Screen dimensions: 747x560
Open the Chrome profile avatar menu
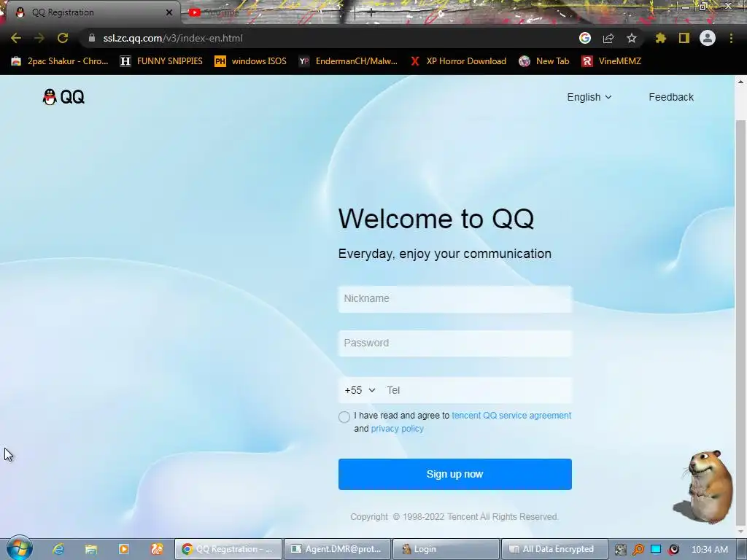click(708, 38)
